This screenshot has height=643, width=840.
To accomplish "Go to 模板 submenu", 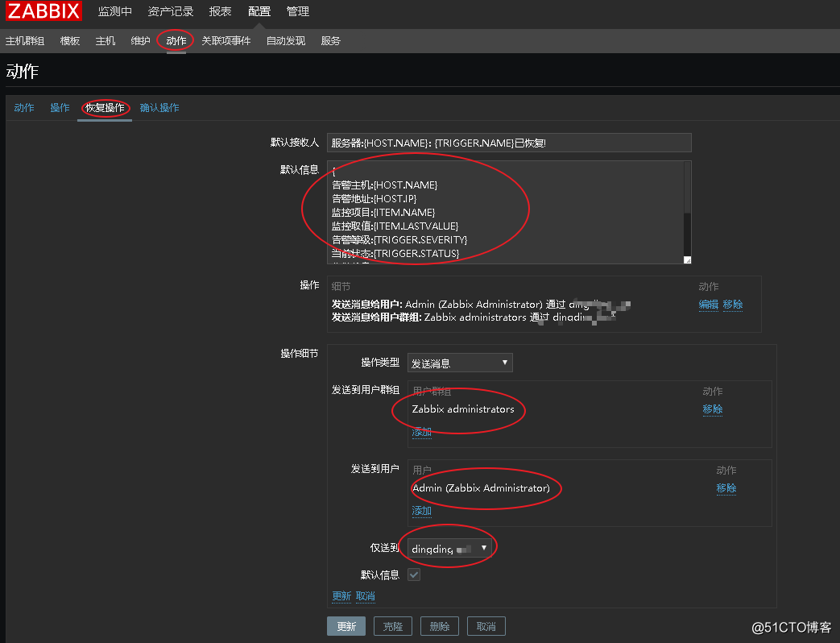I will pos(69,41).
